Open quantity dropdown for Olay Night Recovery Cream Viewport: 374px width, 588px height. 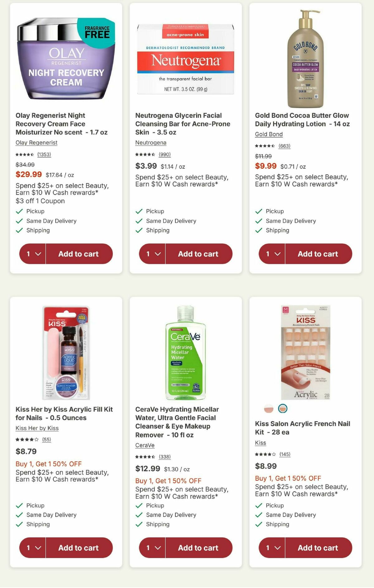coord(32,254)
